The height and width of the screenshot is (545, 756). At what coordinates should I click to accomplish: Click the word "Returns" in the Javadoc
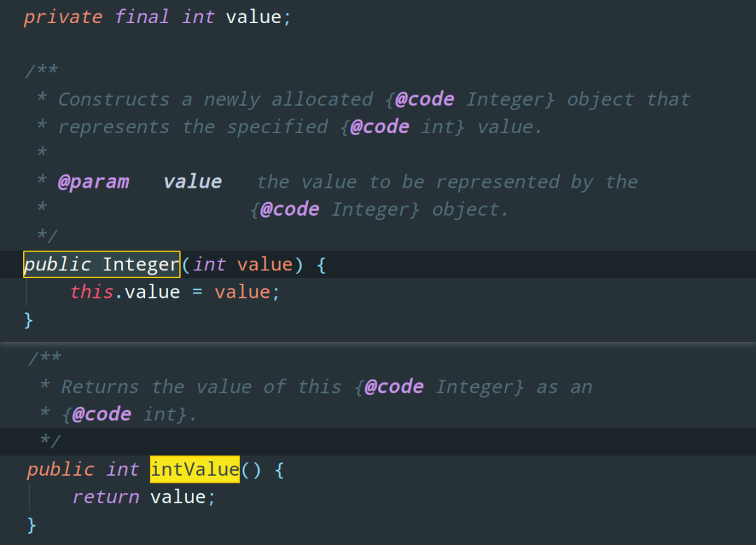[99, 387]
